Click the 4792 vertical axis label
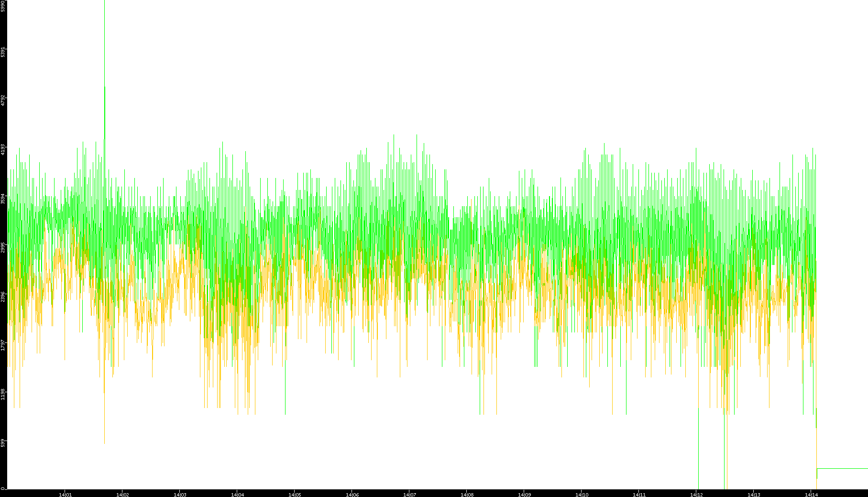 tap(3, 100)
